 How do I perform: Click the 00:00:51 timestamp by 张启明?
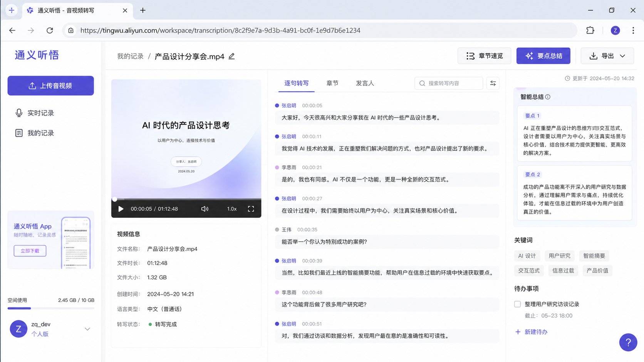click(312, 324)
